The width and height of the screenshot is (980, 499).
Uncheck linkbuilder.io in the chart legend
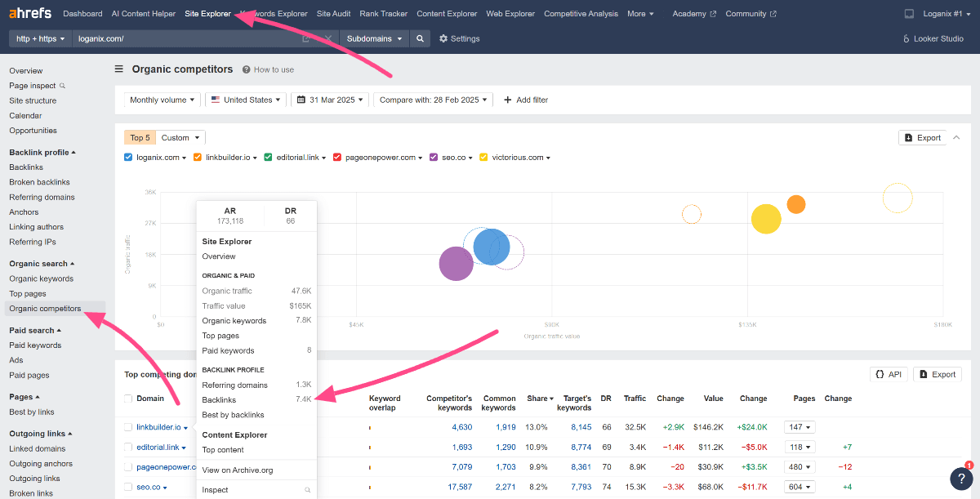[x=198, y=157]
